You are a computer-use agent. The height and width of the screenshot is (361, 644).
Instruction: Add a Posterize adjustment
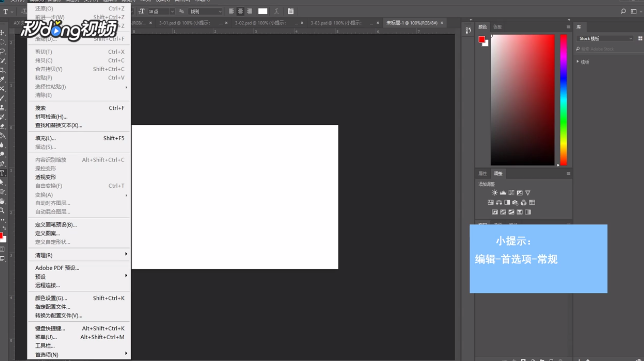click(x=503, y=212)
